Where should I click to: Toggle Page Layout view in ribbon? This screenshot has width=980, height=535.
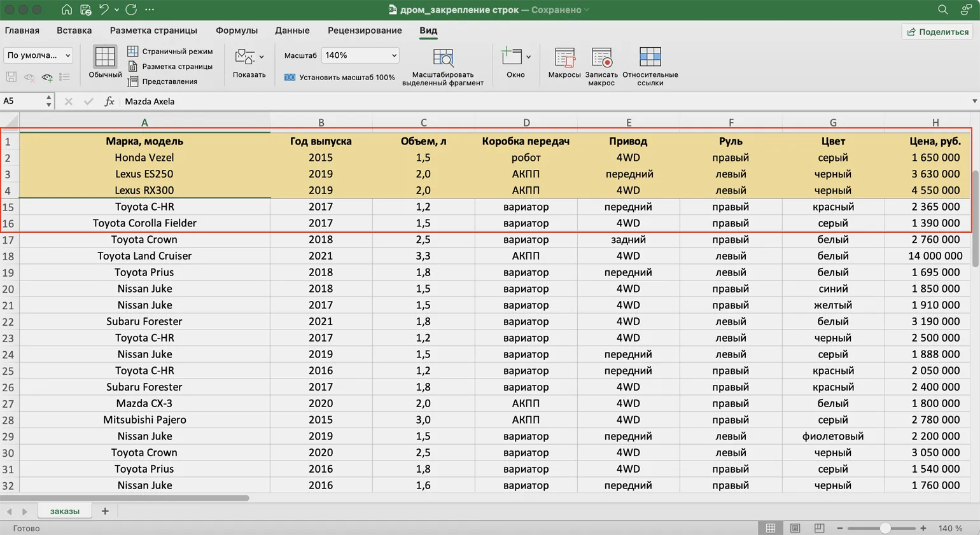pos(171,66)
